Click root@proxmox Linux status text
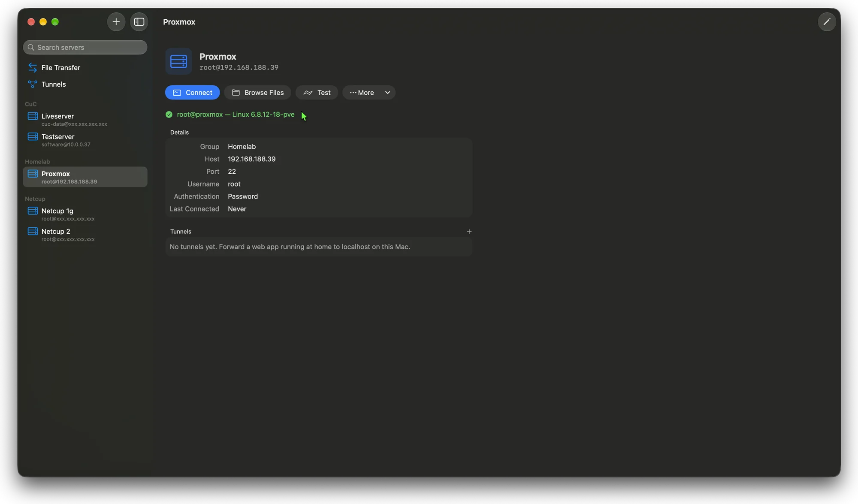The image size is (858, 504). 236,115
